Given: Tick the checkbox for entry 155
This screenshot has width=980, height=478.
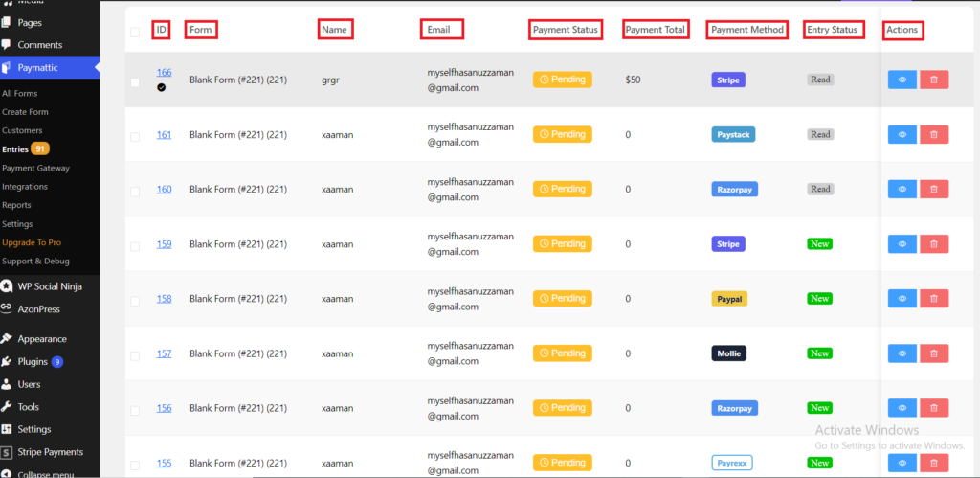Looking at the screenshot, I should [x=135, y=465].
